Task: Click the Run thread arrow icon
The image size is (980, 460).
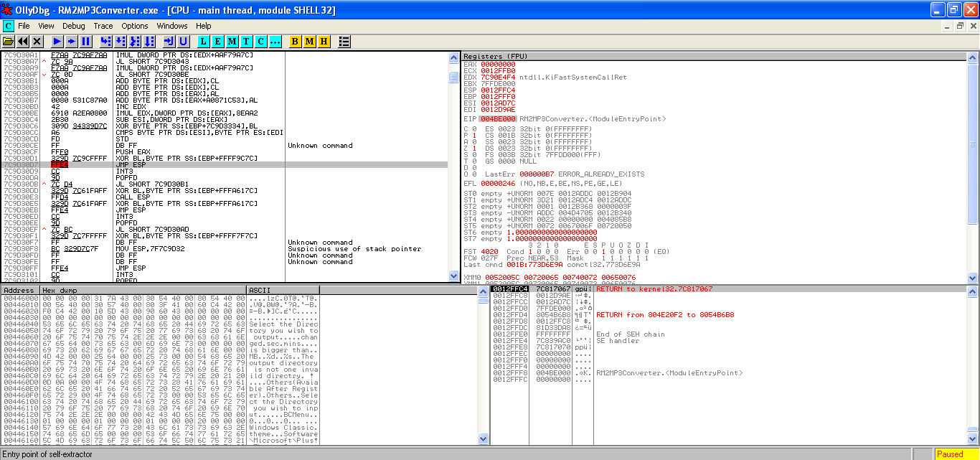Action: 72,42
